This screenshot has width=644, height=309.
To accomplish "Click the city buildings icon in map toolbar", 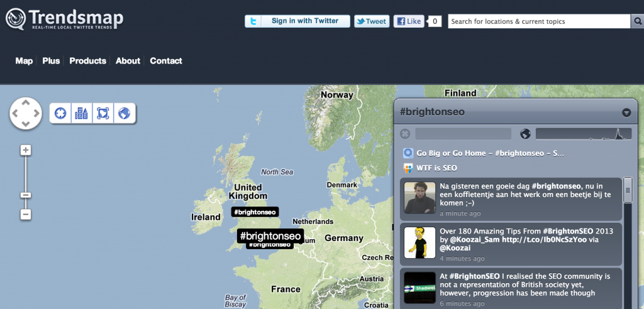I will tap(81, 113).
